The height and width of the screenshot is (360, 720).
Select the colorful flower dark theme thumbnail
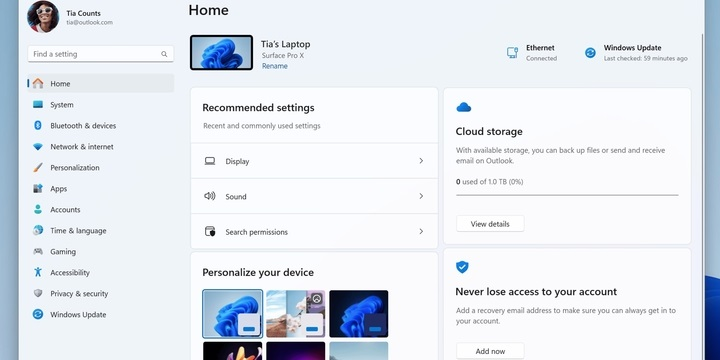coord(233,351)
